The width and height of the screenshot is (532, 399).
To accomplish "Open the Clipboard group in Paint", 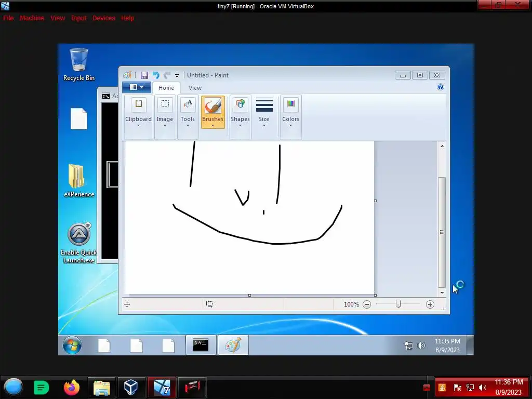I will click(138, 116).
